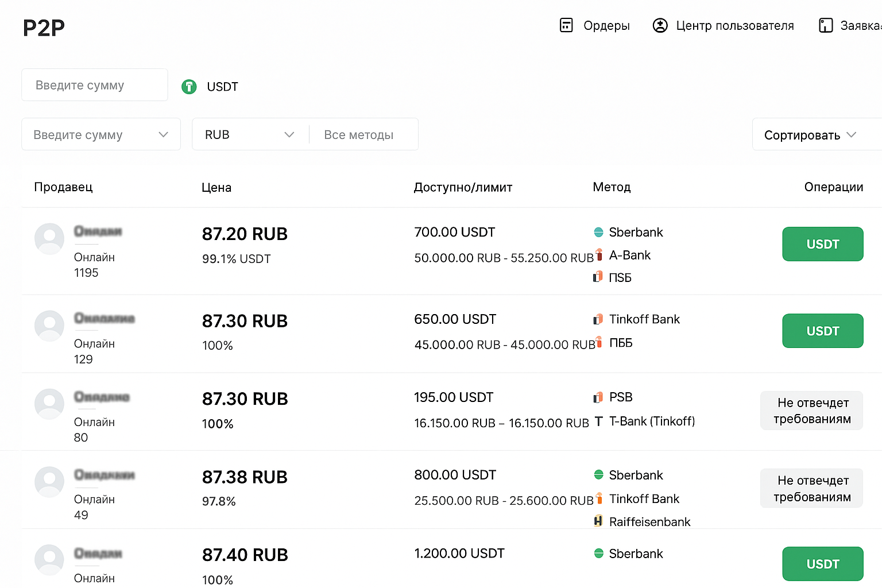The width and height of the screenshot is (882, 588).
Task: Click the Продавец column header
Action: click(63, 187)
